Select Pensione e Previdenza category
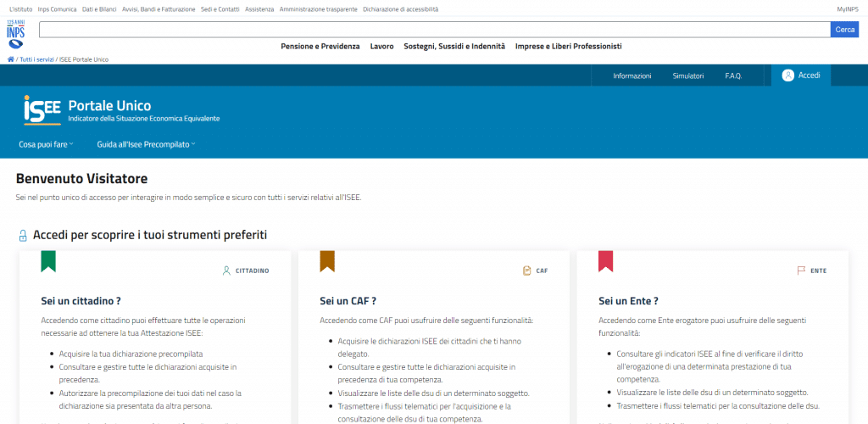Viewport: 868px width, 424px height. pyautogui.click(x=320, y=47)
